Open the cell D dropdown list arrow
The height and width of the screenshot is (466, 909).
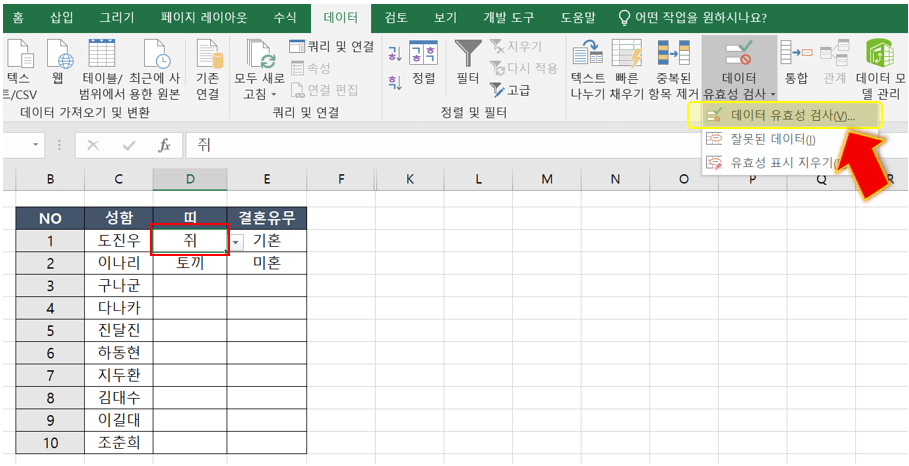[x=238, y=242]
